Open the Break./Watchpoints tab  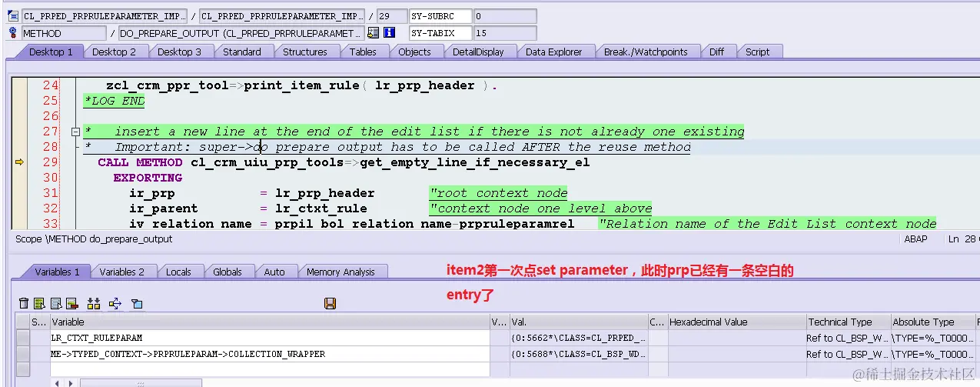point(646,52)
